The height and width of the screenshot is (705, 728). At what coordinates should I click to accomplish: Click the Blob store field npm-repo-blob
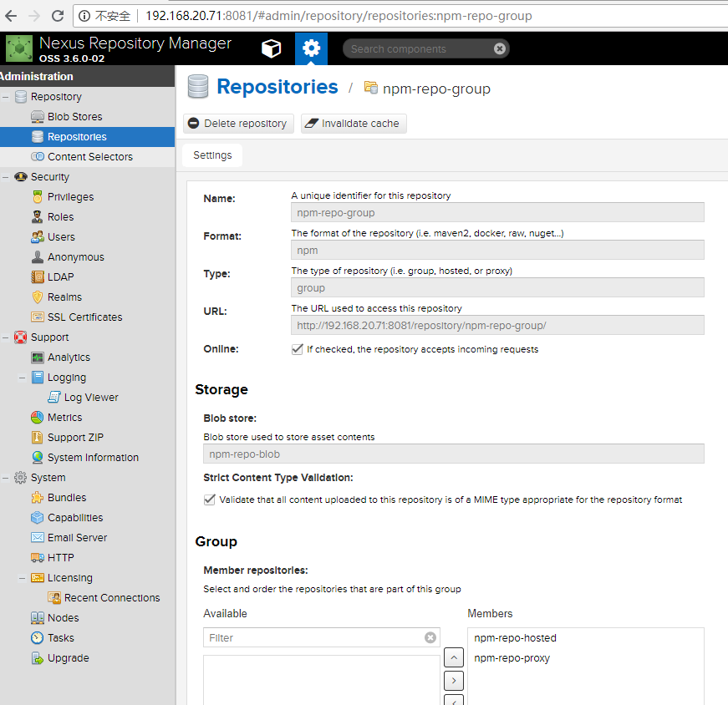coord(454,454)
